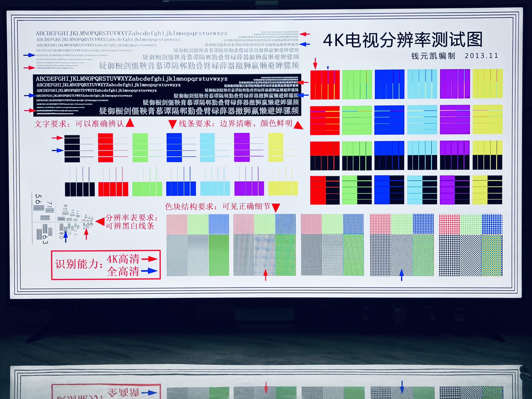Click the finest-grain checker pattern panel
This screenshot has height=399, width=532.
point(198,245)
